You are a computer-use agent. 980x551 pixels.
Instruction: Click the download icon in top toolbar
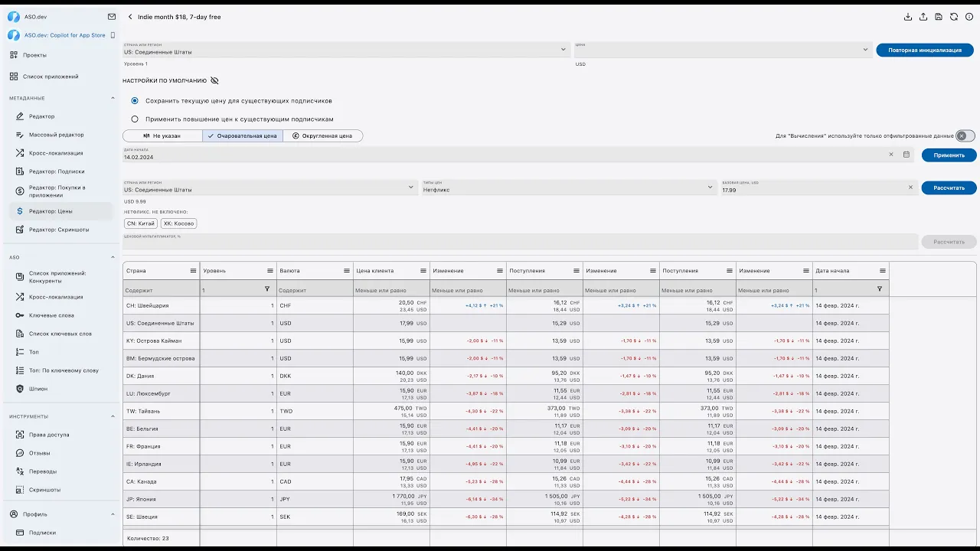point(908,17)
